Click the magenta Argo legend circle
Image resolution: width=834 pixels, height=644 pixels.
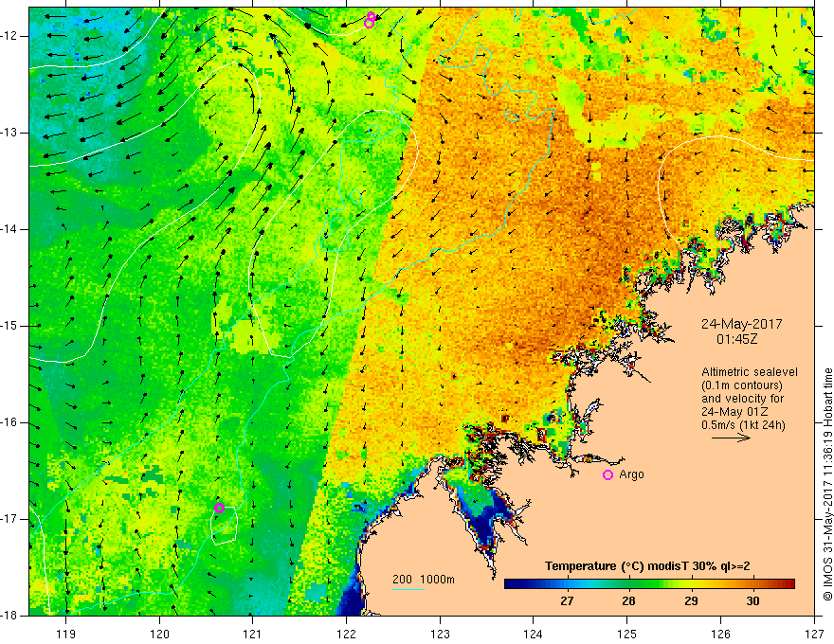point(607,475)
